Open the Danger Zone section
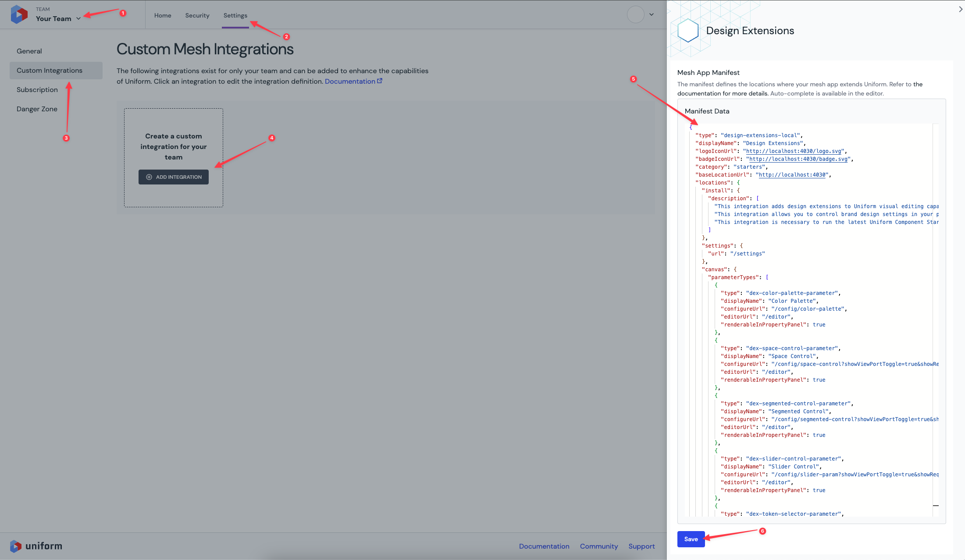This screenshot has width=965, height=560. pyautogui.click(x=37, y=109)
